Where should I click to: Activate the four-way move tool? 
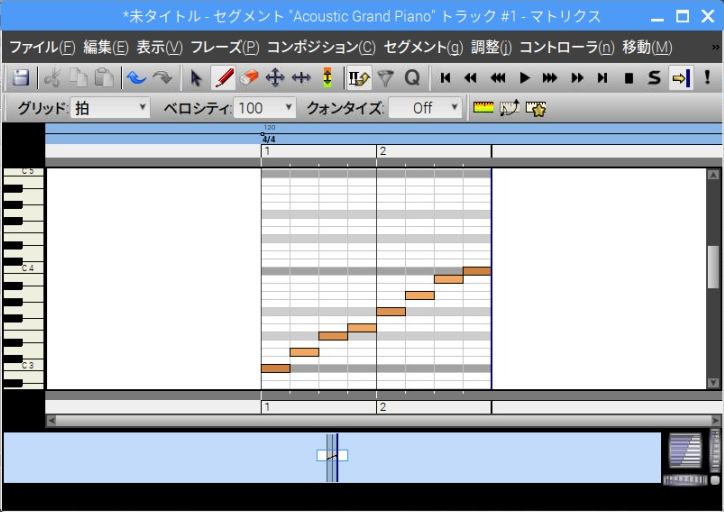pyautogui.click(x=275, y=78)
